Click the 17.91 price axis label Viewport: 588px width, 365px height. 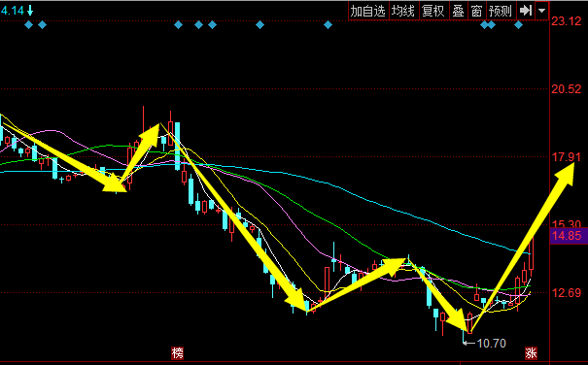pos(567,157)
